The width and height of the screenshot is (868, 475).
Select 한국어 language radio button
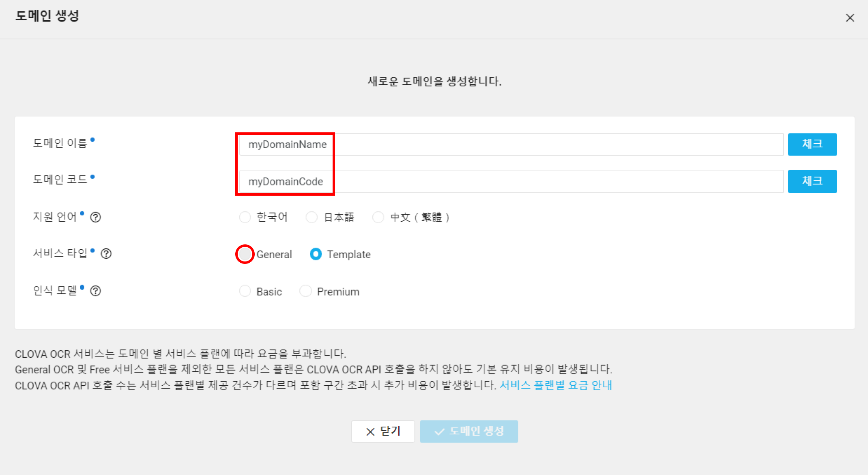coord(245,217)
